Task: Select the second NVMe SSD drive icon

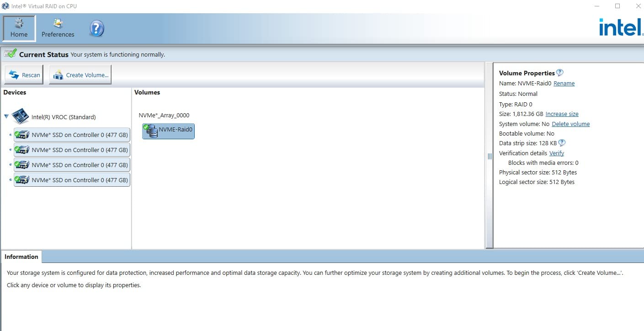Action: tap(22, 150)
